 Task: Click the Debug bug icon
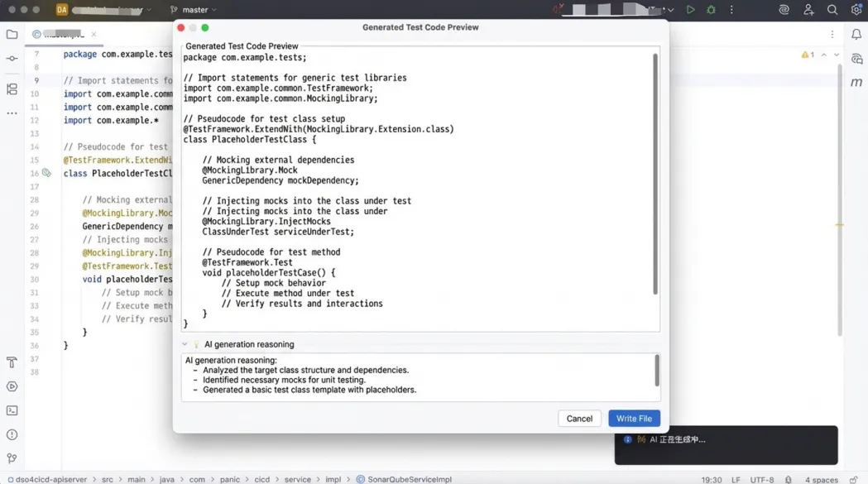click(x=711, y=10)
